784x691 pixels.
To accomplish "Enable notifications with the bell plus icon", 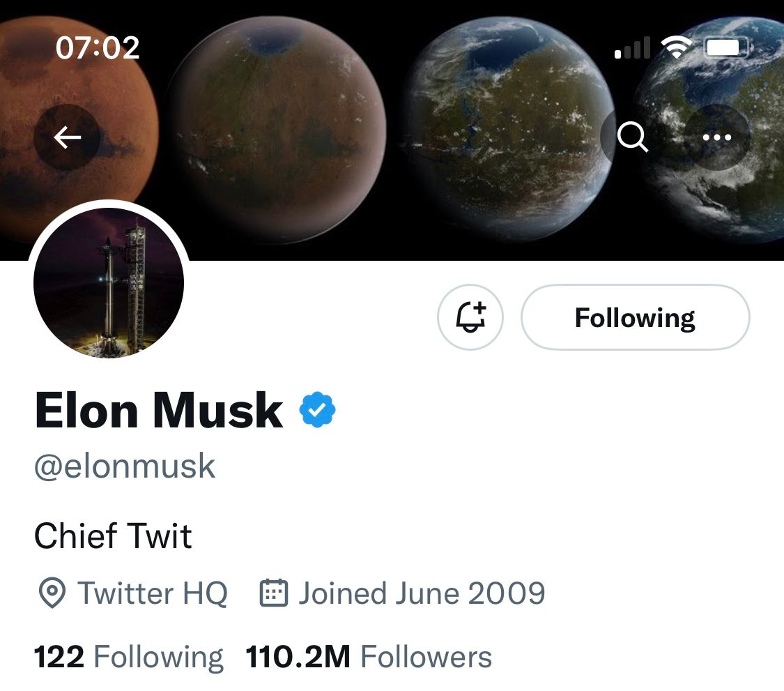I will tap(470, 317).
